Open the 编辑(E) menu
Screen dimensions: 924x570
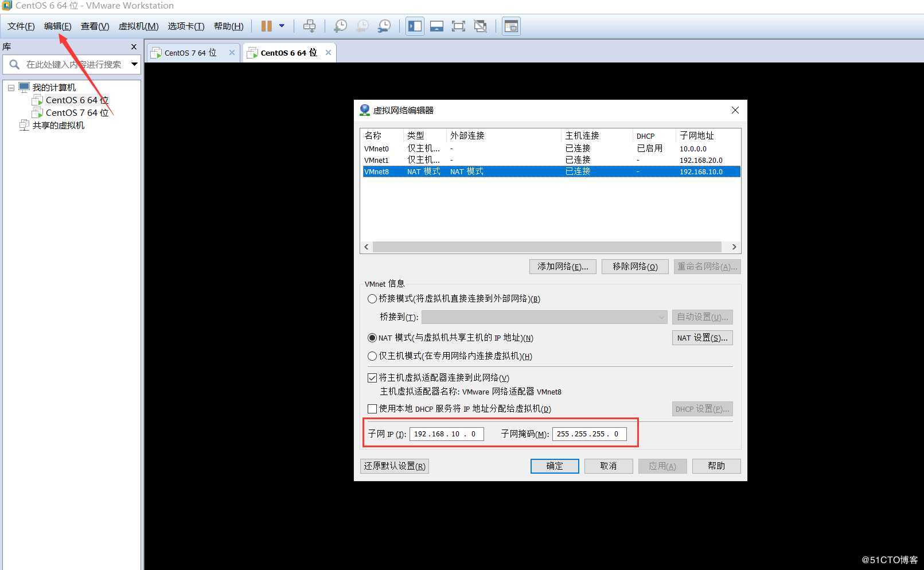click(56, 26)
